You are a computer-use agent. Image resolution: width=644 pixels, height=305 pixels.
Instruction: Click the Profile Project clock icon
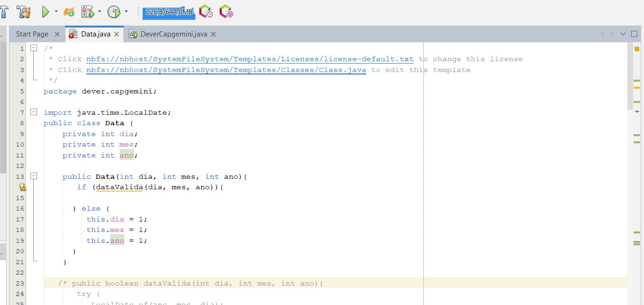tap(114, 11)
